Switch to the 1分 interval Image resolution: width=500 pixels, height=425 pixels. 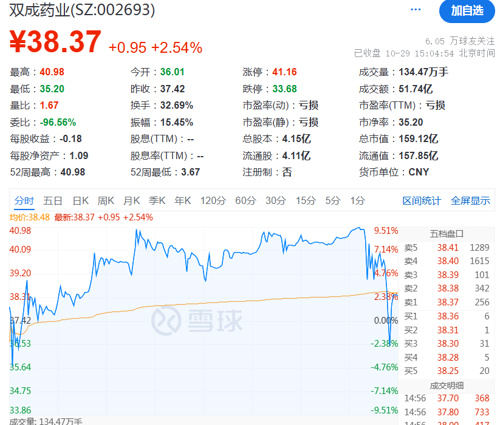point(357,201)
